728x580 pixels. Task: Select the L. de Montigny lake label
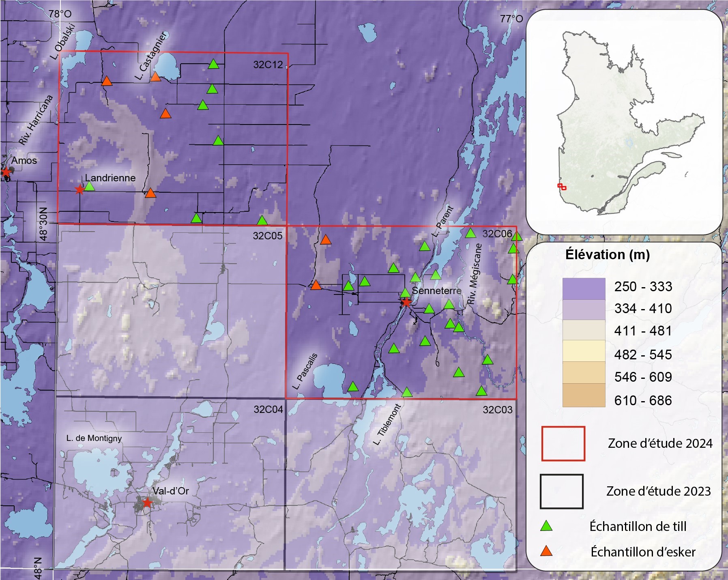coord(94,438)
